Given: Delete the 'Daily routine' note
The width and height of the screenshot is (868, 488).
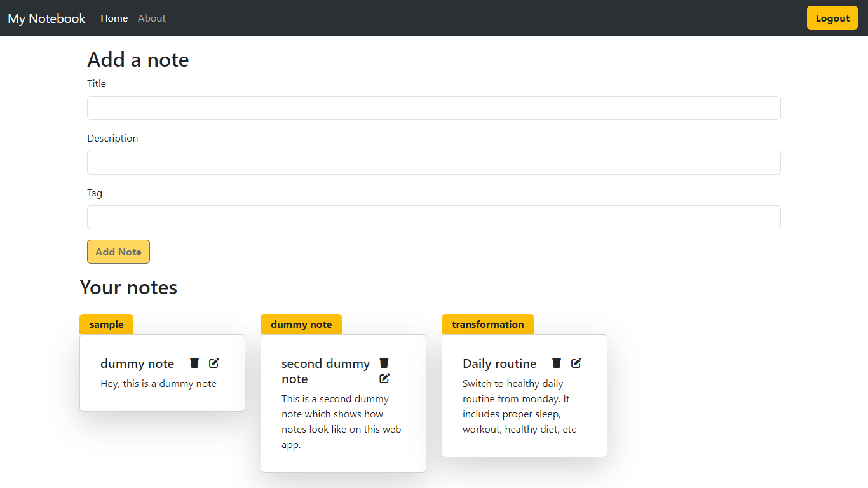Looking at the screenshot, I should coord(557,363).
